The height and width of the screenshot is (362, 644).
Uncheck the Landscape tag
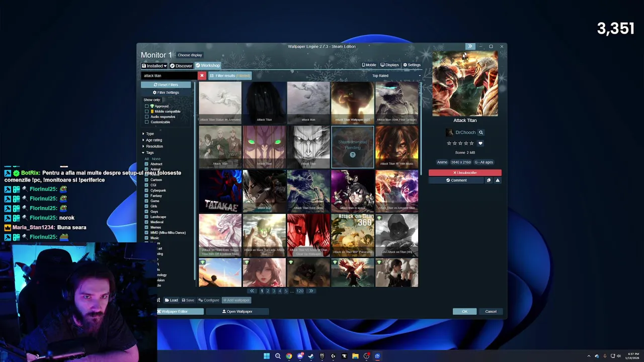click(146, 217)
